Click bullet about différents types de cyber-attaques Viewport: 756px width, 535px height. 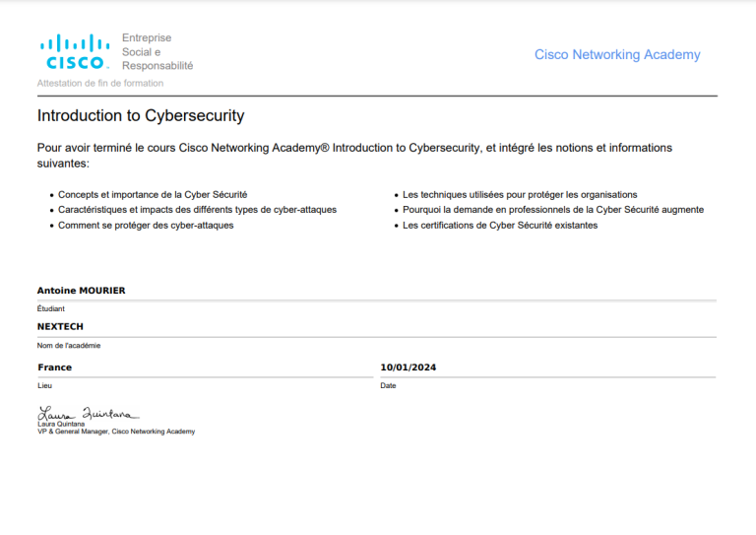[197, 210]
